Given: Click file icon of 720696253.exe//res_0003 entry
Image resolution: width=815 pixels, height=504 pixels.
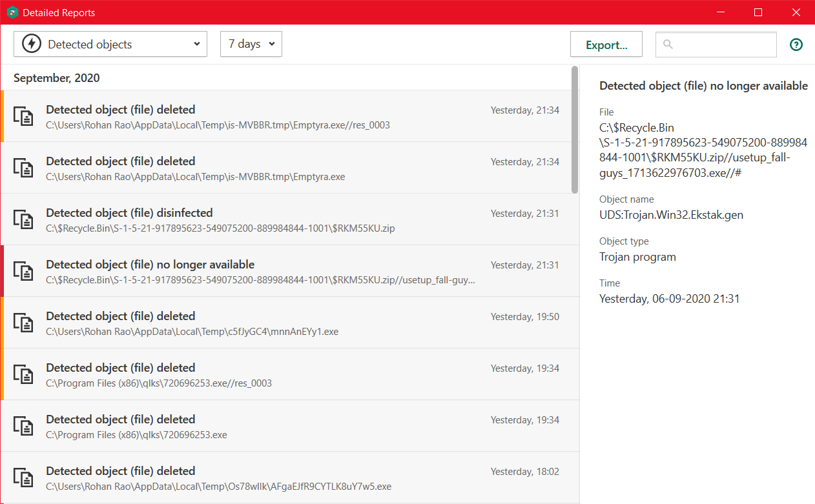Looking at the screenshot, I should coord(24,374).
